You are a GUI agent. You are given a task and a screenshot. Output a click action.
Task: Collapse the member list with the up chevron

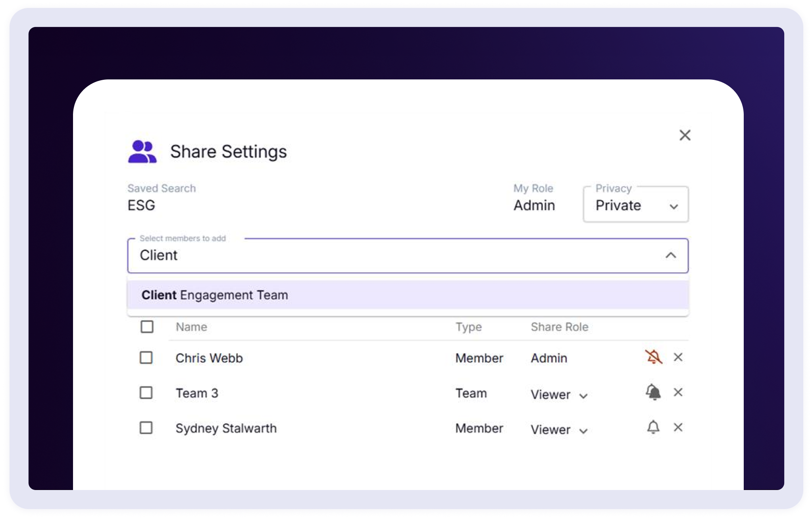[671, 255]
